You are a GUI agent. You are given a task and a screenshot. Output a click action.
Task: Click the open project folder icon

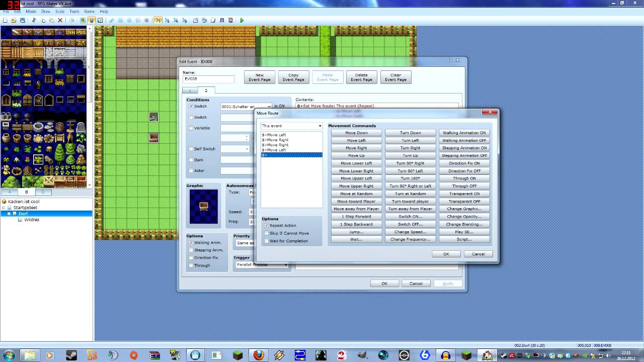[14, 20]
